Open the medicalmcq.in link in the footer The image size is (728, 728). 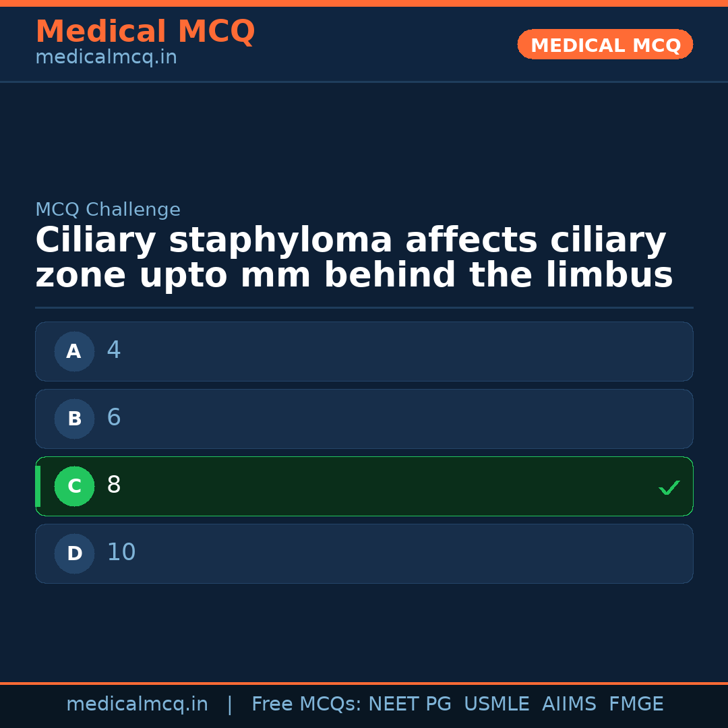pos(137,704)
